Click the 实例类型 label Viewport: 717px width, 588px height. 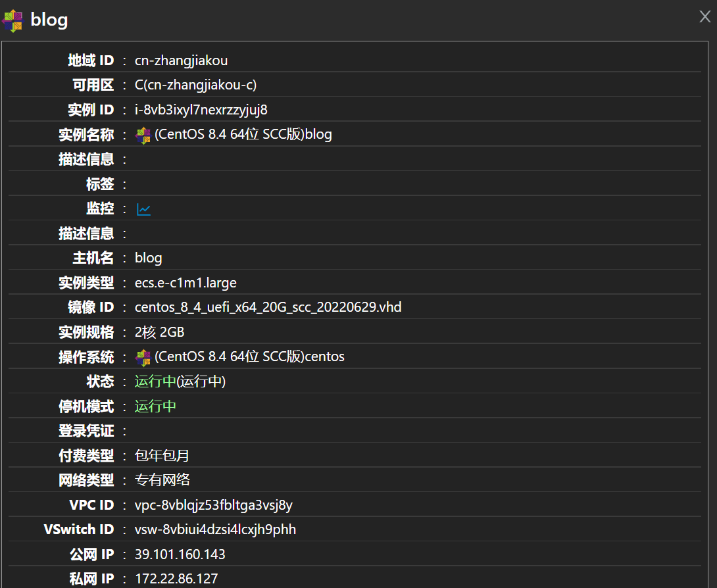(86, 283)
